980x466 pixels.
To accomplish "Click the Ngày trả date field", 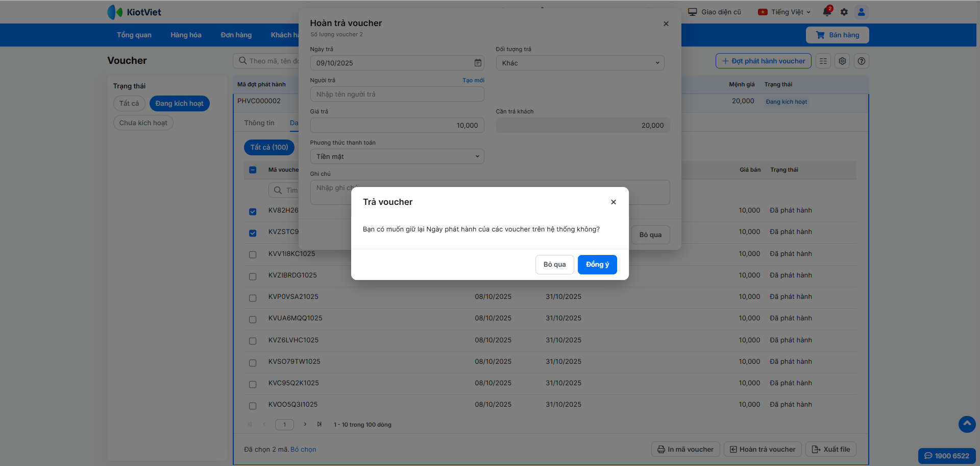I will (x=397, y=63).
